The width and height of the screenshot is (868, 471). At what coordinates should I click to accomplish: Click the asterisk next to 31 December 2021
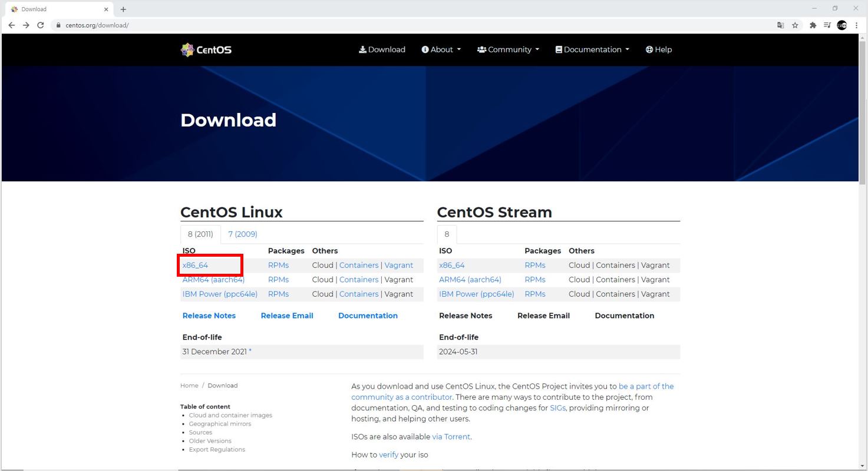250,351
